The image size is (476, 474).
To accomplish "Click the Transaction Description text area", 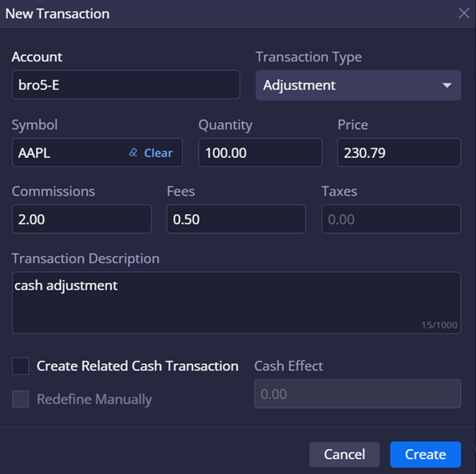I will [x=236, y=302].
